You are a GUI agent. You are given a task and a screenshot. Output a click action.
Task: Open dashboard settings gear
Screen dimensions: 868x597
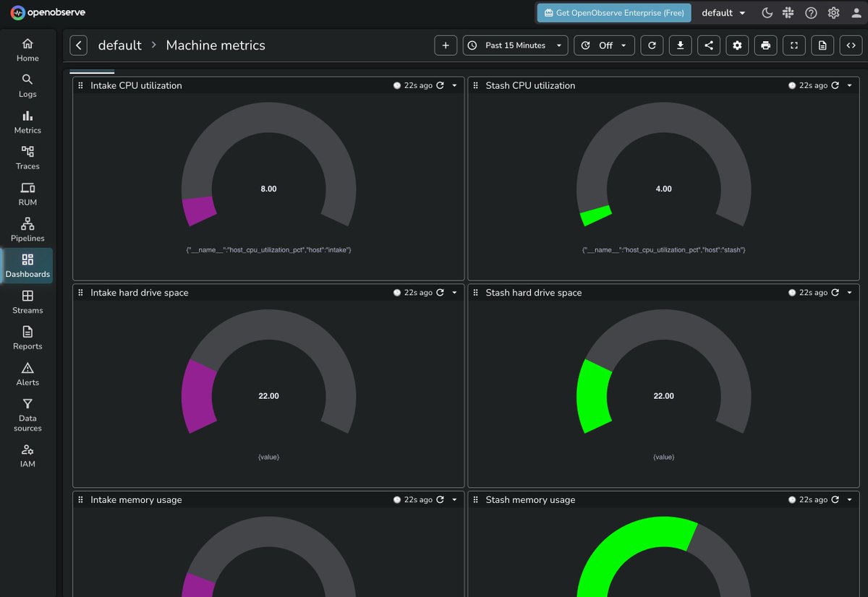pos(737,46)
